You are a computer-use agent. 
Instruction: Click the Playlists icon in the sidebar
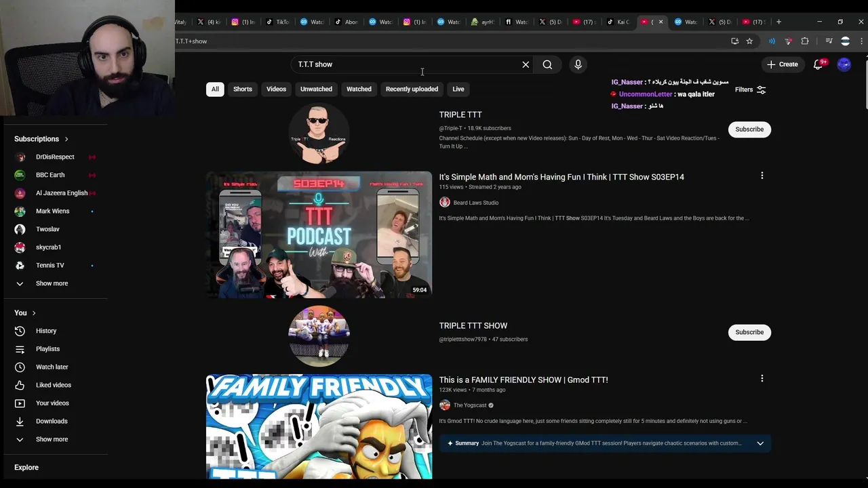(20, 349)
